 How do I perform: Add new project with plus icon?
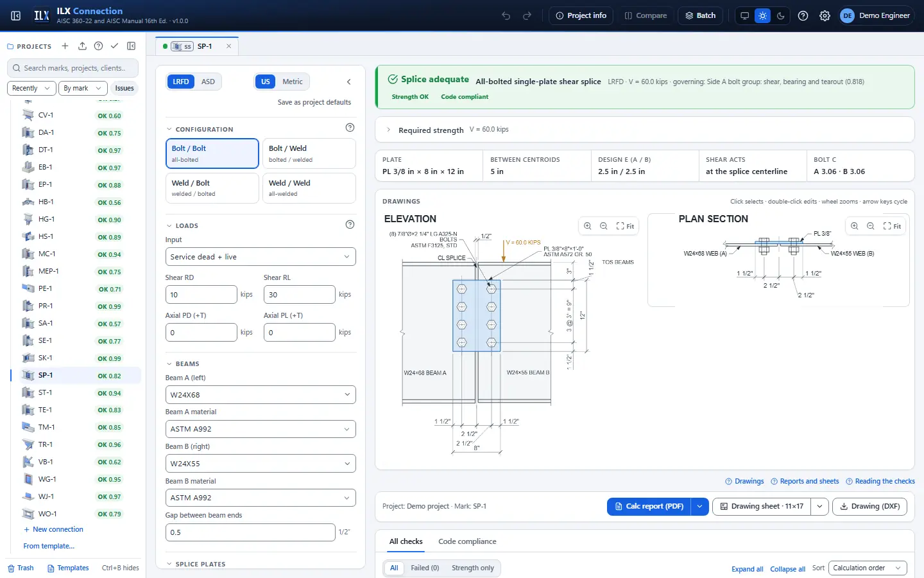tap(65, 46)
